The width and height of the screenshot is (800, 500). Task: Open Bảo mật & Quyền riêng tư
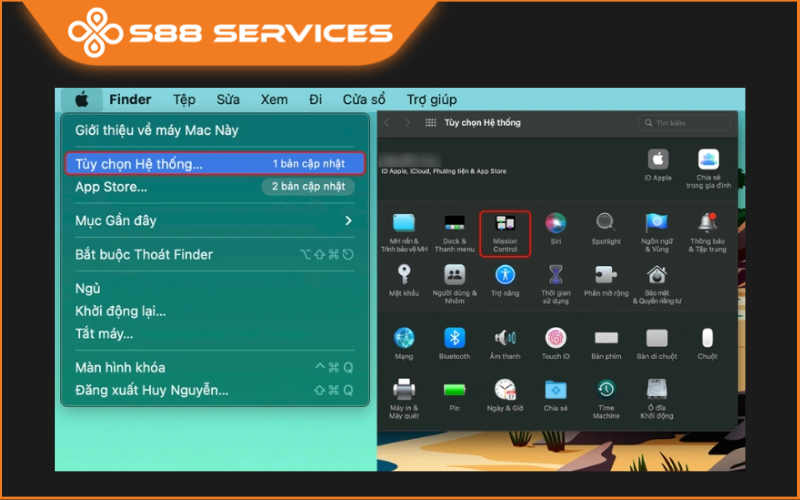point(657,285)
